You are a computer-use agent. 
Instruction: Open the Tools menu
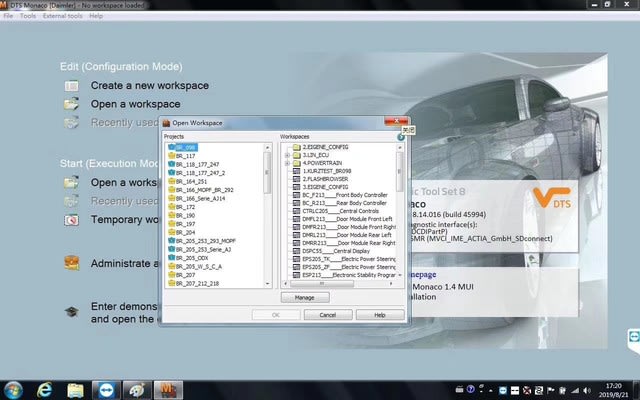28,16
